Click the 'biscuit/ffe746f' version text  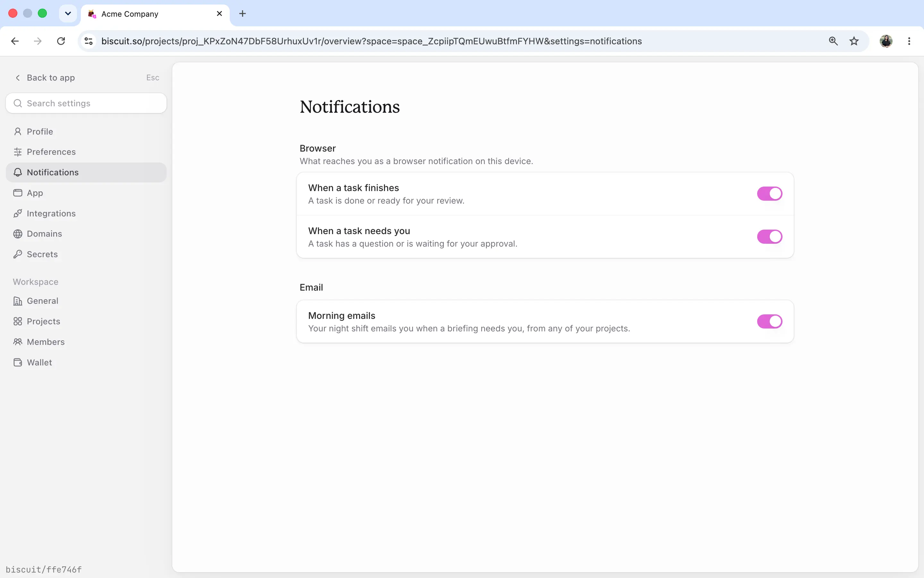point(44,569)
